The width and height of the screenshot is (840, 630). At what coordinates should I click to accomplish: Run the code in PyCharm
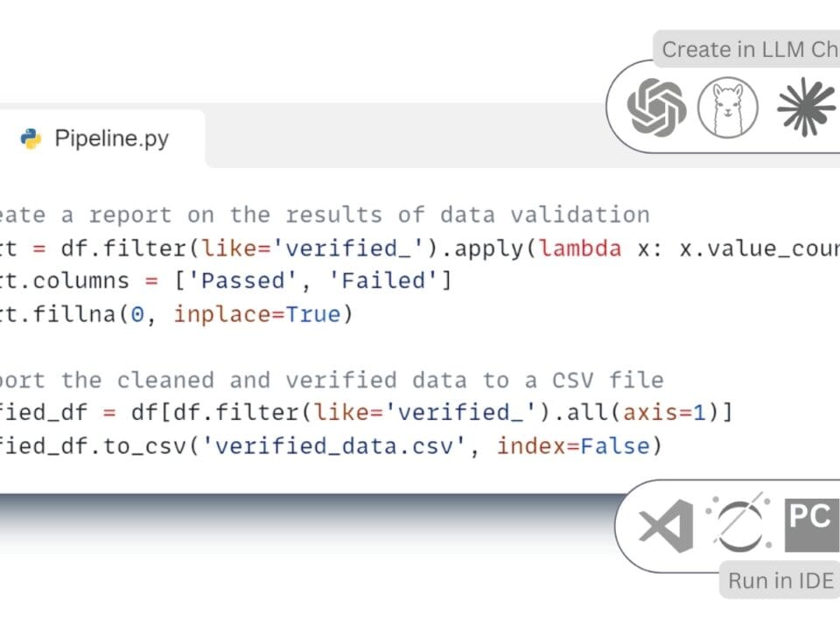pyautogui.click(x=811, y=527)
